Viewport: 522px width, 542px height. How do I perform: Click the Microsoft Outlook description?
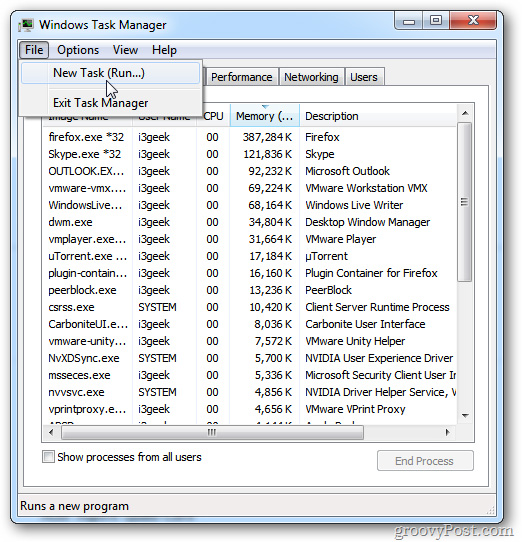tap(347, 171)
